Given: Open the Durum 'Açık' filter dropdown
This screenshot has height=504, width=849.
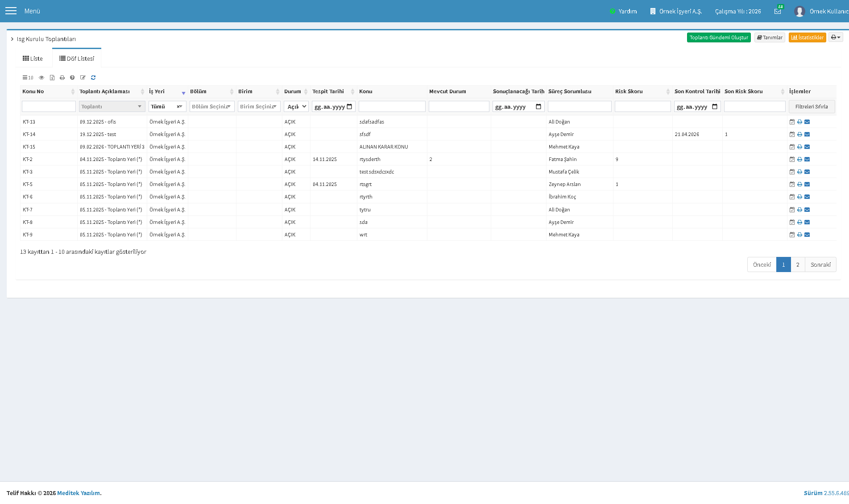Looking at the screenshot, I should pyautogui.click(x=296, y=107).
